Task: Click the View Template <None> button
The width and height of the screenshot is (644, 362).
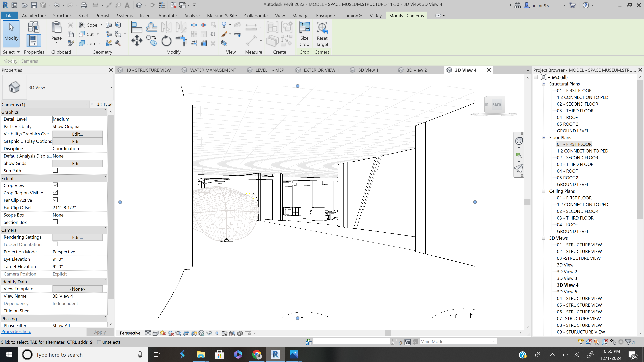Action: click(77, 289)
